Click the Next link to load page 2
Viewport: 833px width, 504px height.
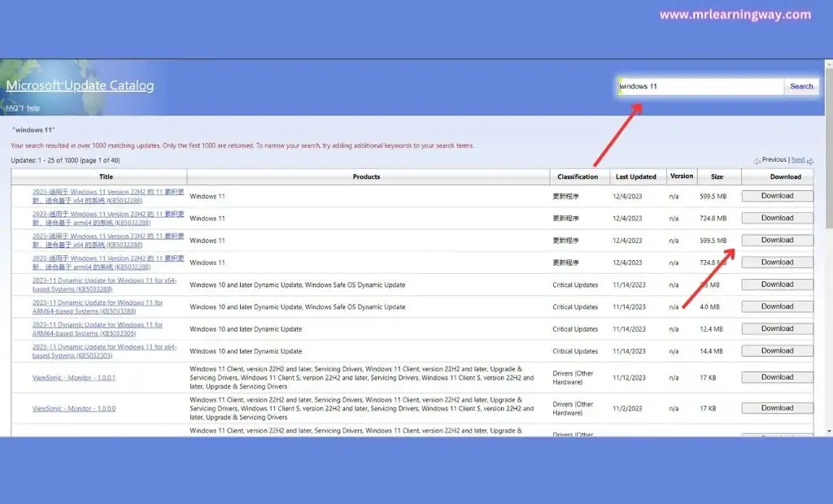798,159
